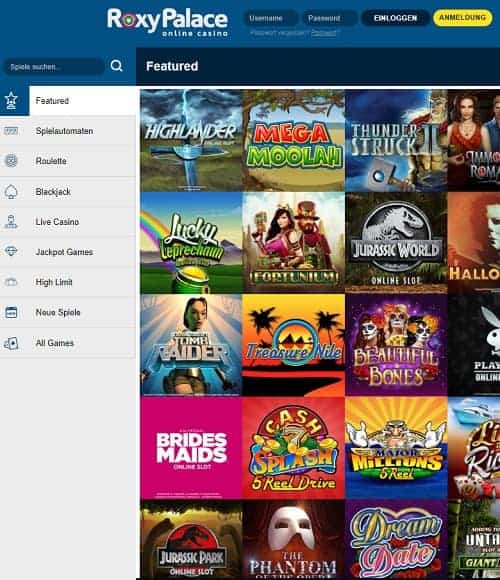
Task: Launch the Jurassic World slot thumbnail
Action: tap(396, 243)
